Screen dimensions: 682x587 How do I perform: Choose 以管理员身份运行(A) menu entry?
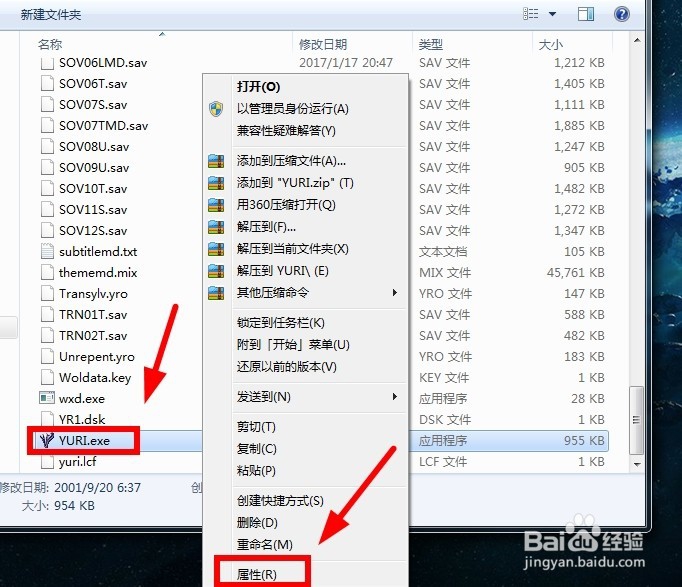(x=293, y=109)
